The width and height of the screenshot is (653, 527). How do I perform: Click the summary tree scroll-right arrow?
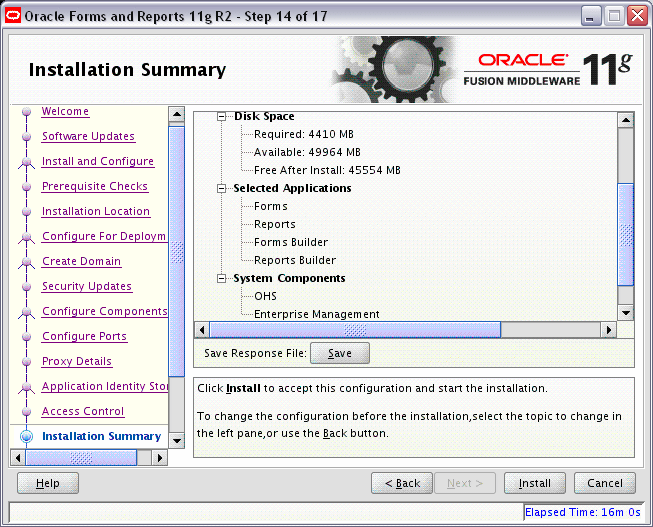(x=608, y=330)
